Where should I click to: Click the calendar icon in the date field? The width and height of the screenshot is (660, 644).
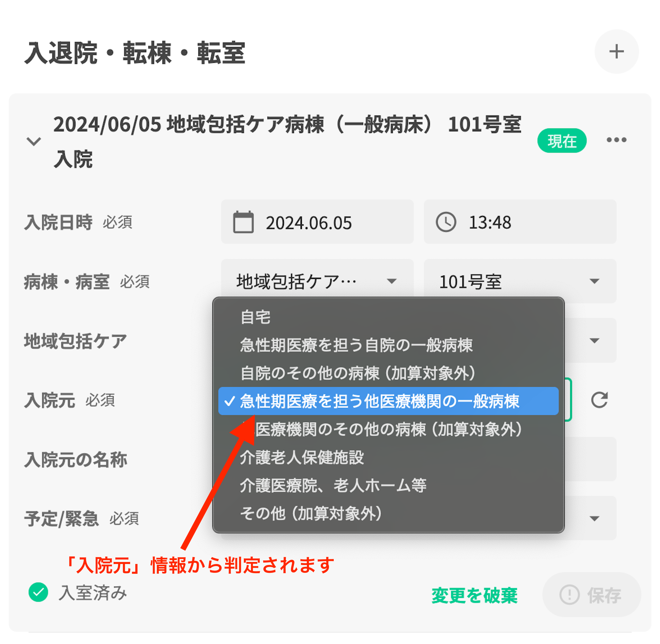click(x=243, y=222)
